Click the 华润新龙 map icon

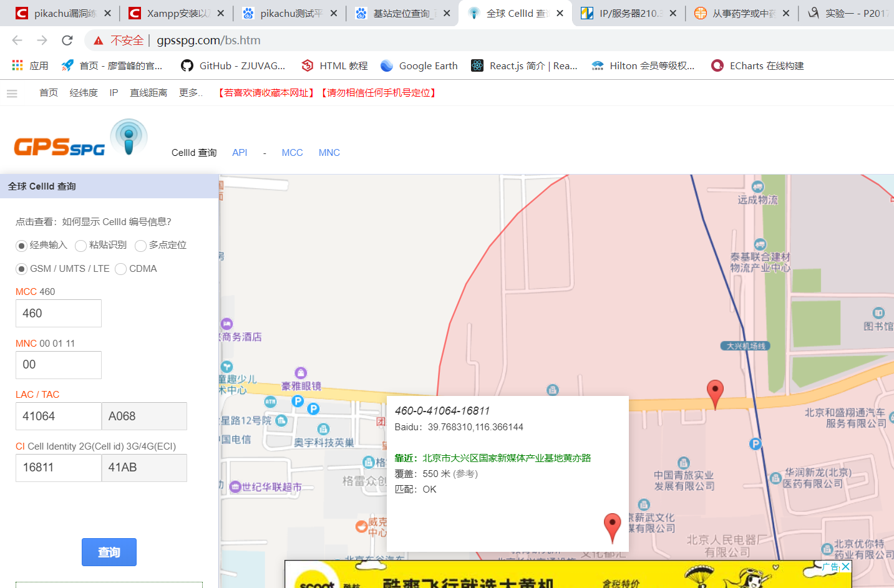(775, 478)
